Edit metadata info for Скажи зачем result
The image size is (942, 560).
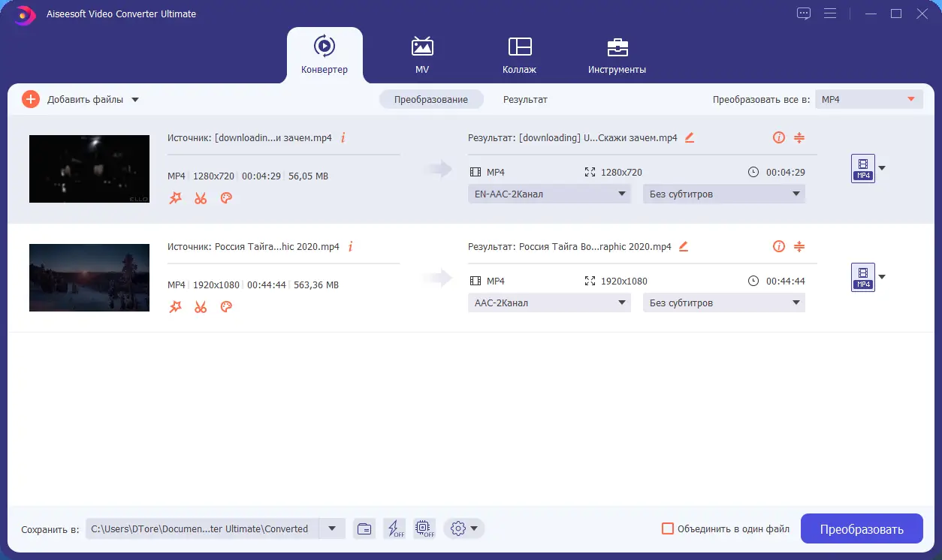coord(779,137)
